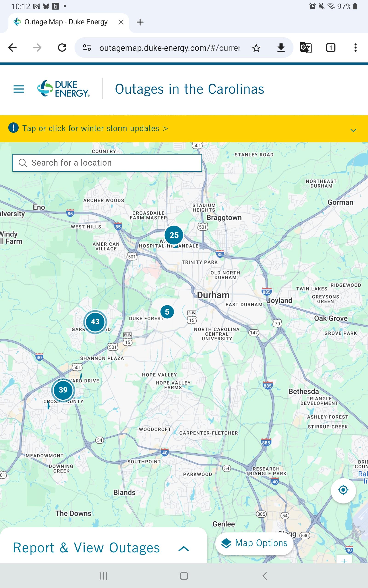The width and height of the screenshot is (368, 588).
Task: Focus the Search for a location field
Action: (x=107, y=163)
